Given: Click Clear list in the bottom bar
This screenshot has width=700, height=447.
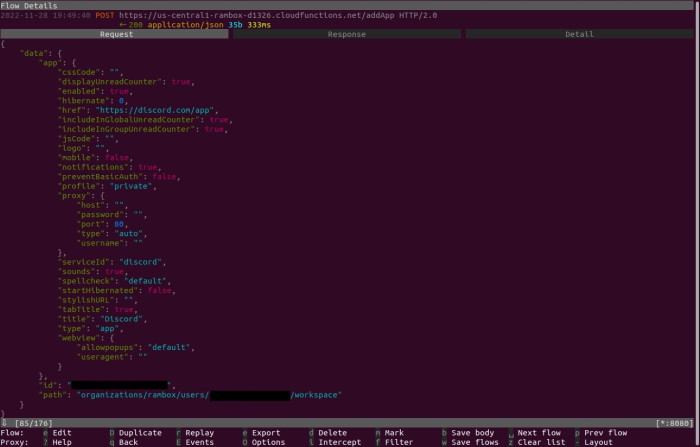Looking at the screenshot, I should click(543, 441).
